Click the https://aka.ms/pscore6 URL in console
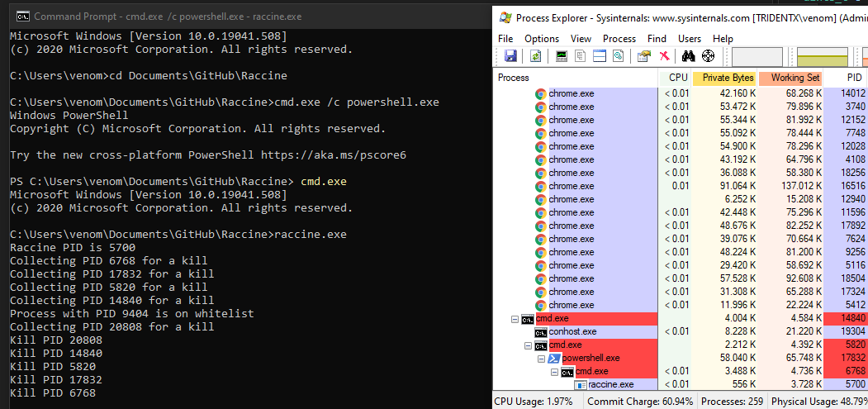868x409 pixels. point(334,155)
